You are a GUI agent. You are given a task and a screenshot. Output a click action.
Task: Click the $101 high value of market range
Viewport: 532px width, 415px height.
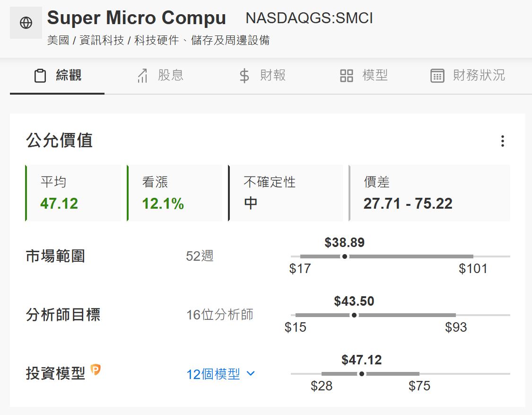(x=473, y=269)
